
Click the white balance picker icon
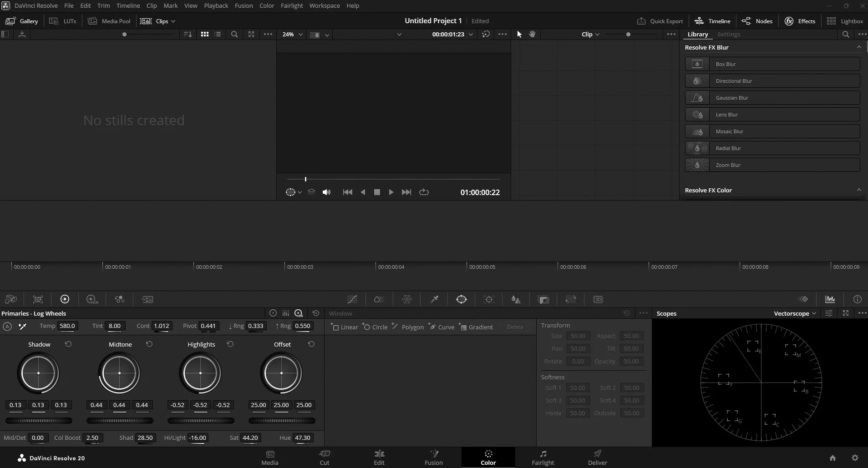coord(22,326)
